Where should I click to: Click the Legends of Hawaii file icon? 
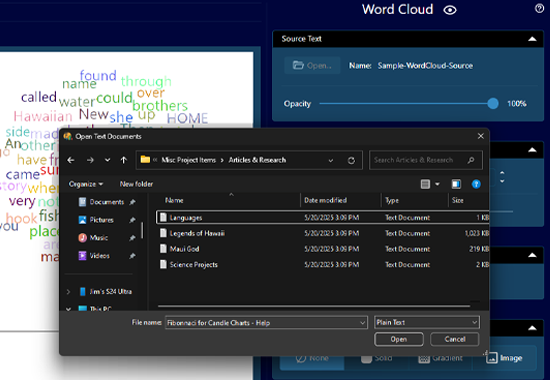click(x=163, y=233)
